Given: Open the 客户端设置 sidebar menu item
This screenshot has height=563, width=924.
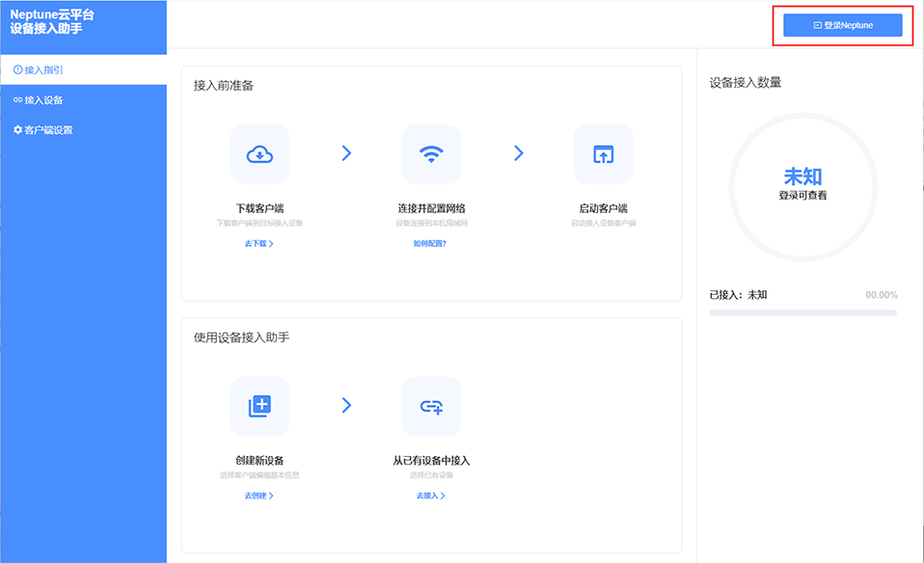Looking at the screenshot, I should click(48, 130).
